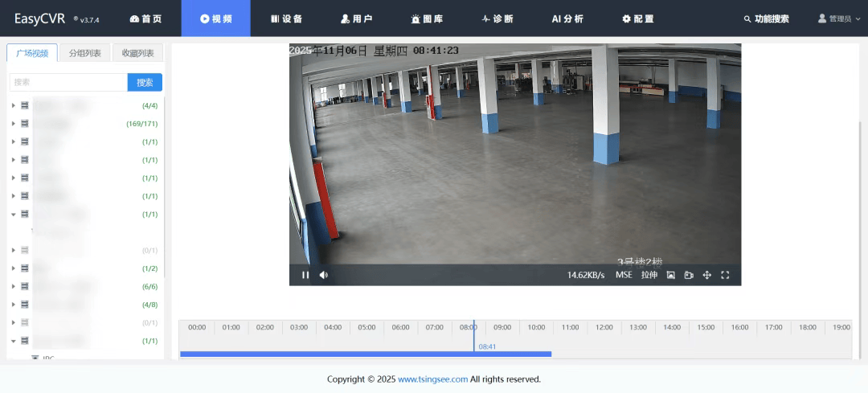Pause the video playback
The height and width of the screenshot is (393, 868).
click(305, 275)
